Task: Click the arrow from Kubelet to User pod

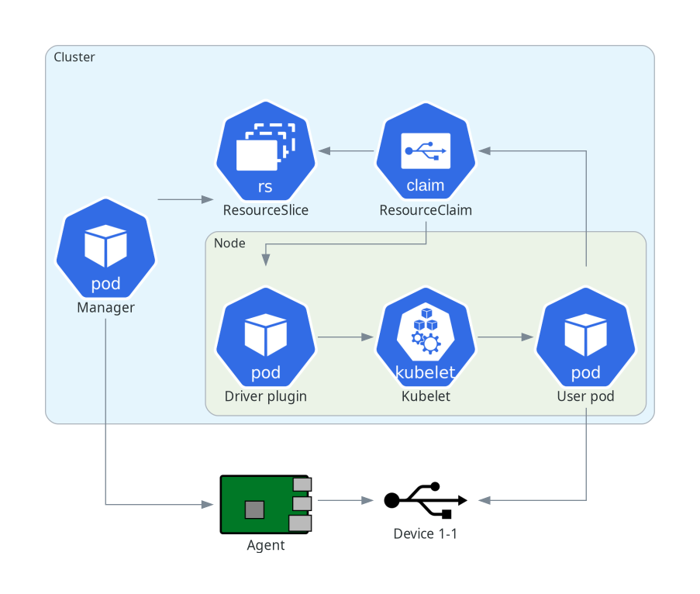Action: [504, 337]
